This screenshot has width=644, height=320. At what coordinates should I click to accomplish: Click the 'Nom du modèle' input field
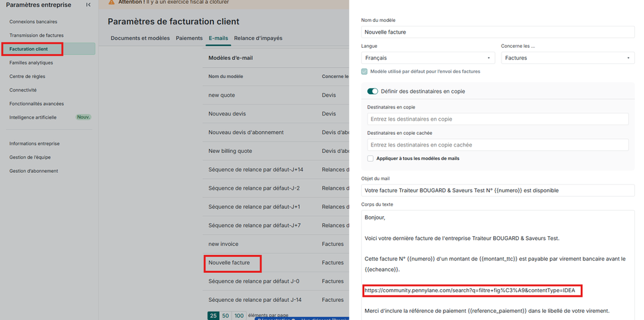pyautogui.click(x=498, y=32)
